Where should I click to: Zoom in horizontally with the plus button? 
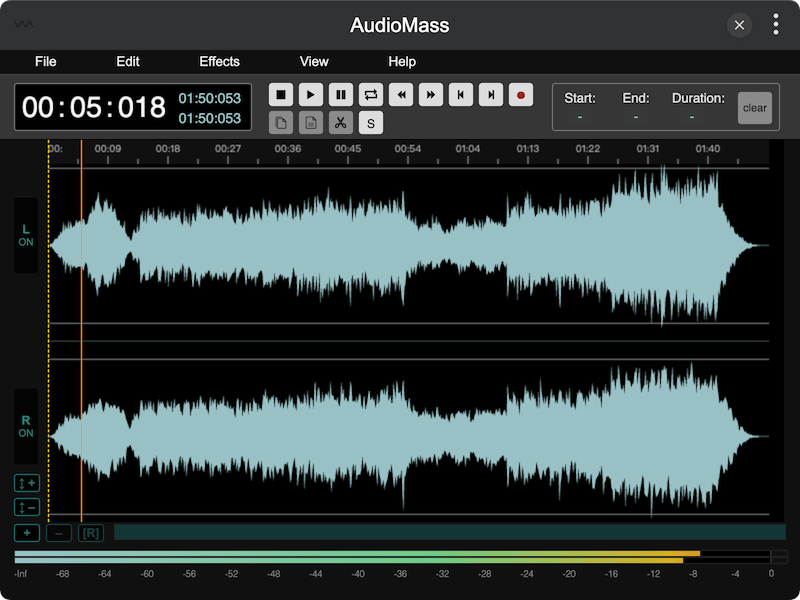[x=27, y=533]
